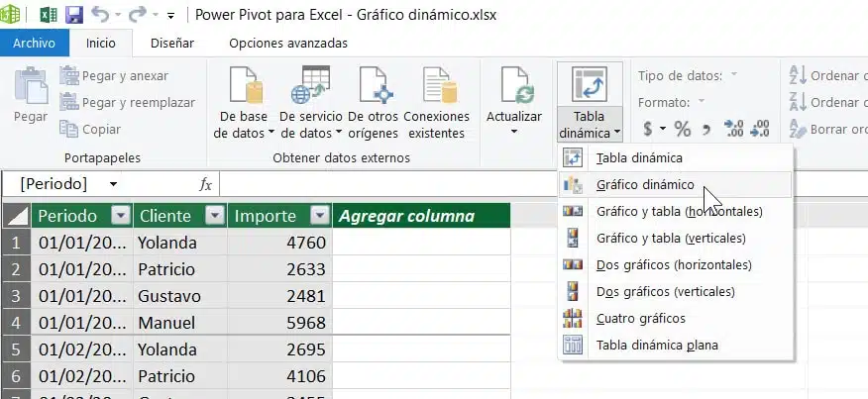Click cell Gustavo in row 3
Viewport: 868px width, 399px height.
180,295
